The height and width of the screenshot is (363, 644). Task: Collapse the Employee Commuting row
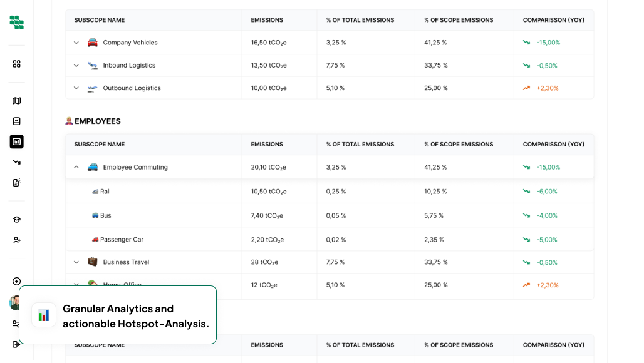pos(76,167)
